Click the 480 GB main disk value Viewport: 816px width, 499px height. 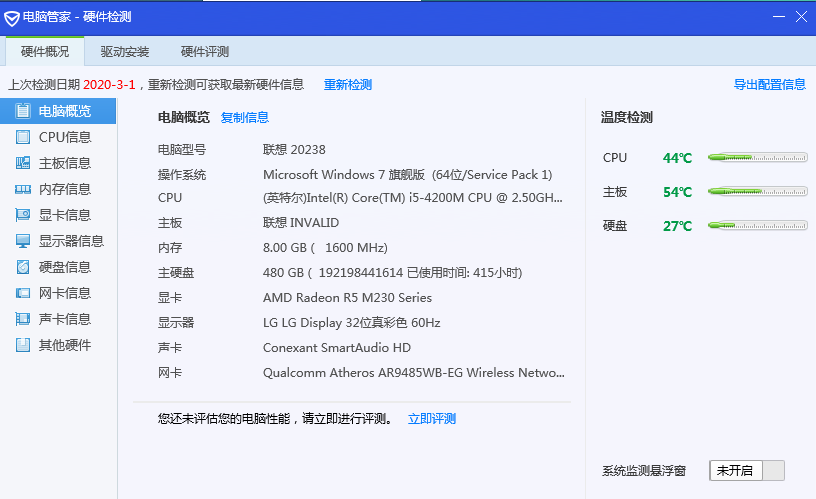coord(392,273)
